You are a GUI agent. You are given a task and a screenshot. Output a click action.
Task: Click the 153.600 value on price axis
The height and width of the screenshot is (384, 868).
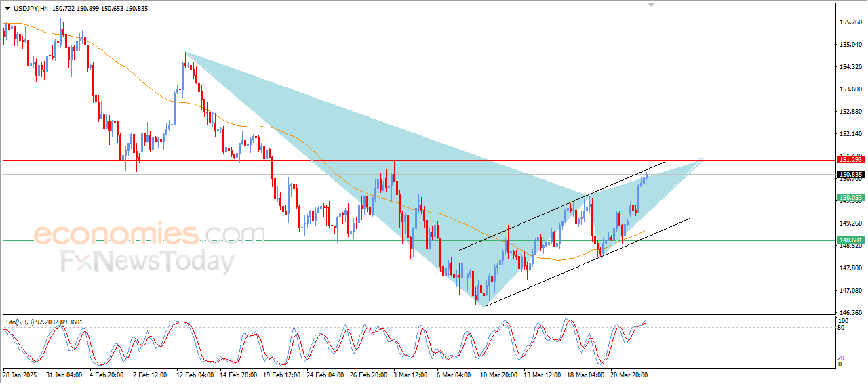click(850, 89)
